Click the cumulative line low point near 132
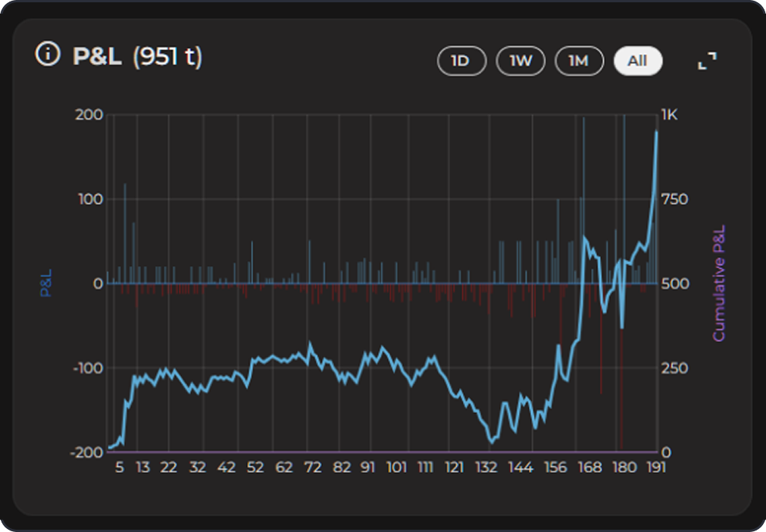Viewport: 766px width, 532px height. pos(492,440)
